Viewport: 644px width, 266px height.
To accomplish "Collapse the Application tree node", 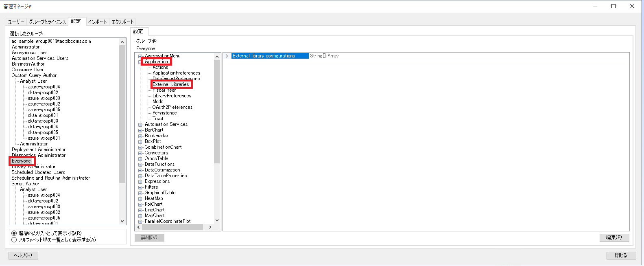I will [140, 62].
